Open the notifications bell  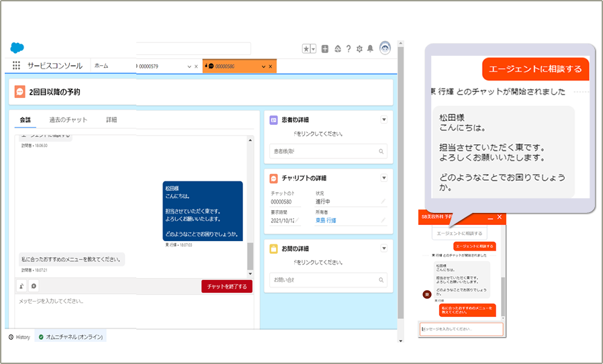[x=370, y=49]
